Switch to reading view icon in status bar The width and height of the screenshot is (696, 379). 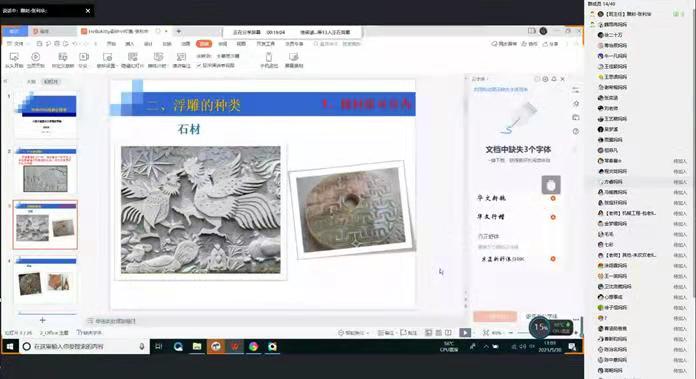pos(448,333)
